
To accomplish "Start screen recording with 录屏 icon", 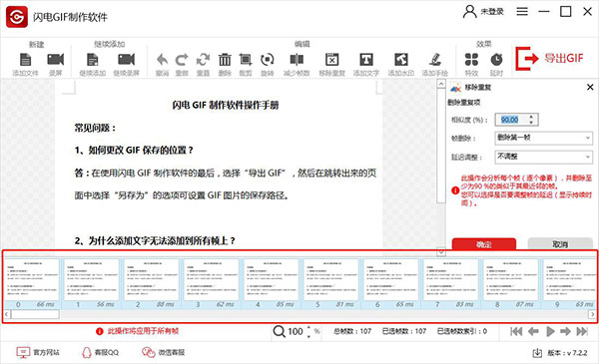I will (55, 60).
